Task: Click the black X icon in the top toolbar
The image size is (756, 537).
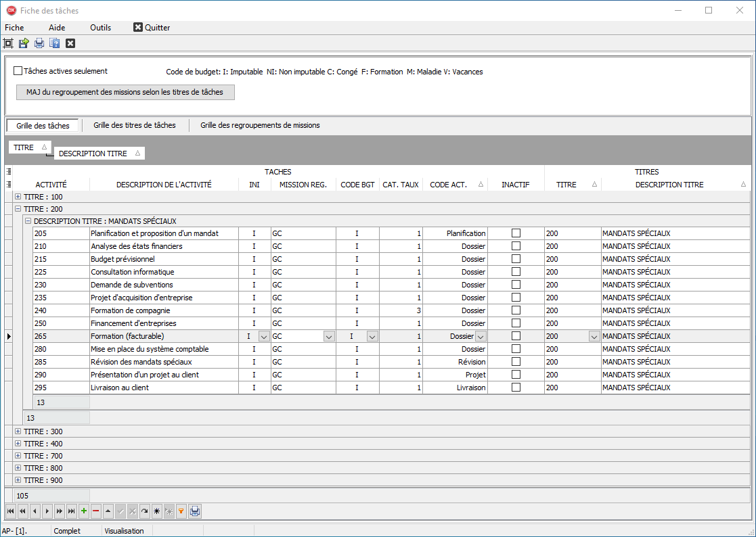Action: 70,43
